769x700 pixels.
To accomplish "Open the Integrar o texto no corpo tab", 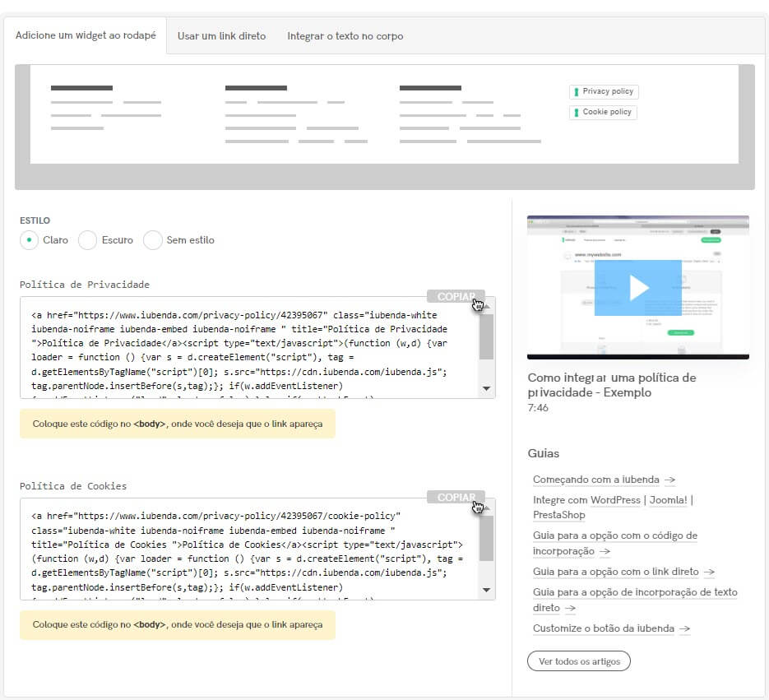I will click(x=345, y=36).
